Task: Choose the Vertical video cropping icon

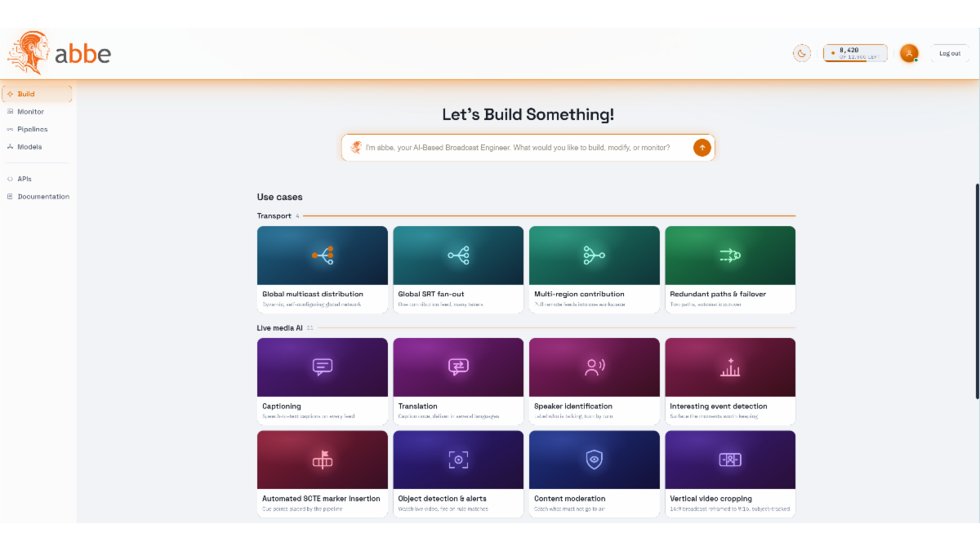Action: [x=729, y=460]
